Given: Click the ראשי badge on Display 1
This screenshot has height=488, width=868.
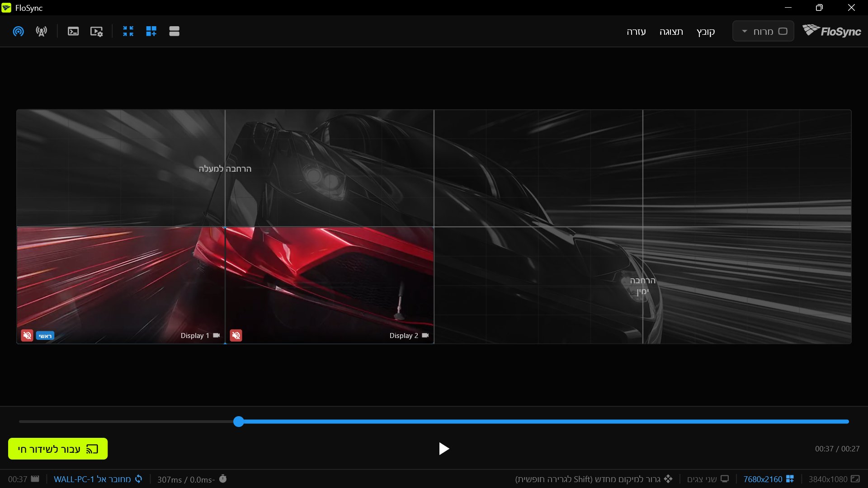Looking at the screenshot, I should pos(45,336).
